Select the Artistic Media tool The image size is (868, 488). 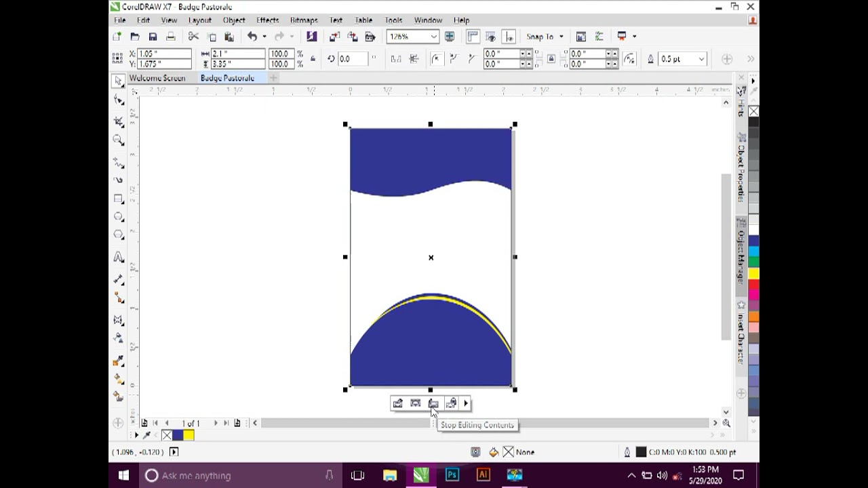pyautogui.click(x=119, y=180)
